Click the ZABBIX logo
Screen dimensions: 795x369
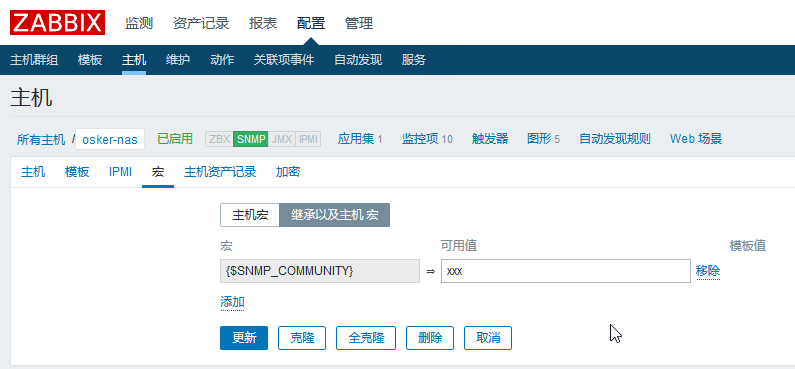57,23
